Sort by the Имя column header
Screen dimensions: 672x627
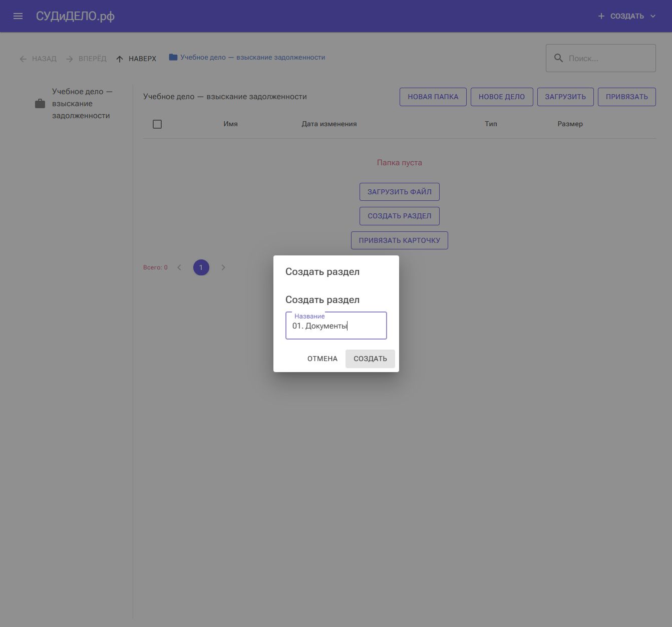230,124
